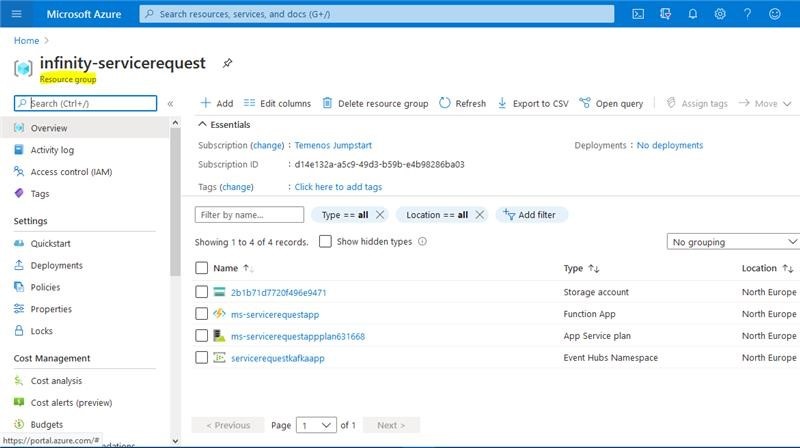Viewport: 800px width, 448px height.
Task: Select Access control (IAM) menu item
Action: (x=71, y=172)
